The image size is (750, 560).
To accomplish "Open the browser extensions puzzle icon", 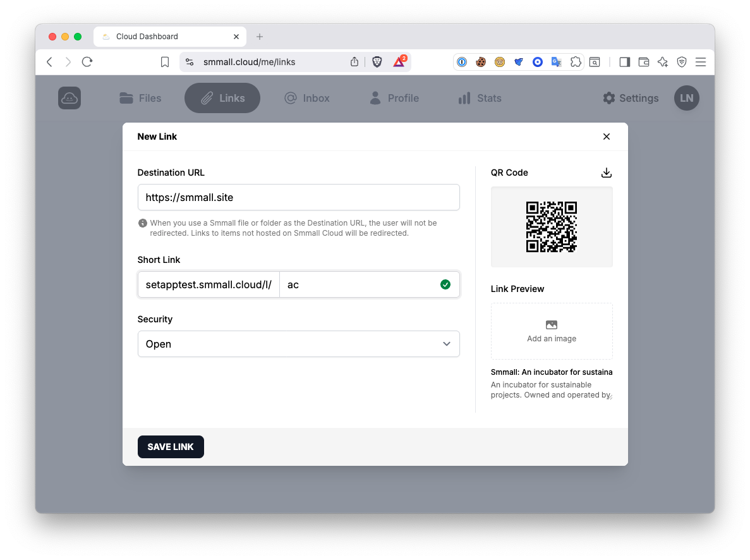I will (575, 62).
